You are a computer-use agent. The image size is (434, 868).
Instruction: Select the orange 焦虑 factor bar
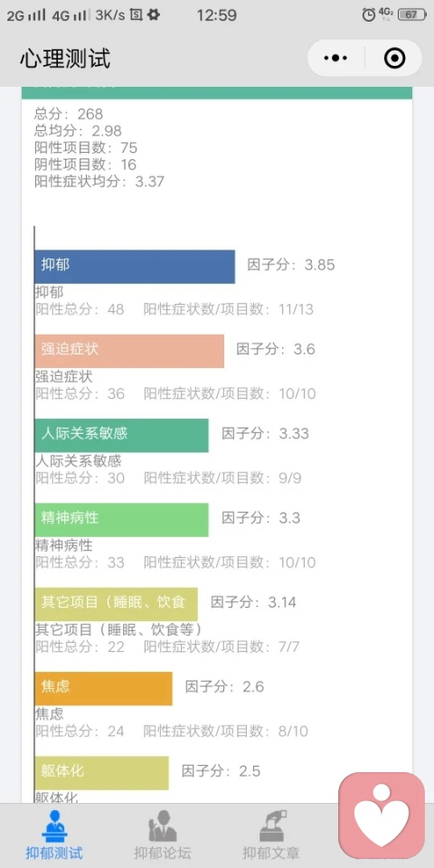103,689
